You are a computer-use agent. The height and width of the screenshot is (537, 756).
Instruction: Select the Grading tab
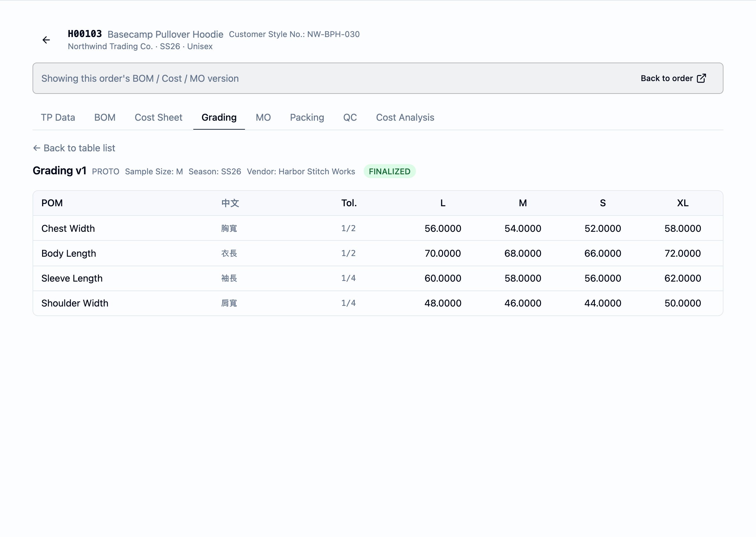click(219, 117)
